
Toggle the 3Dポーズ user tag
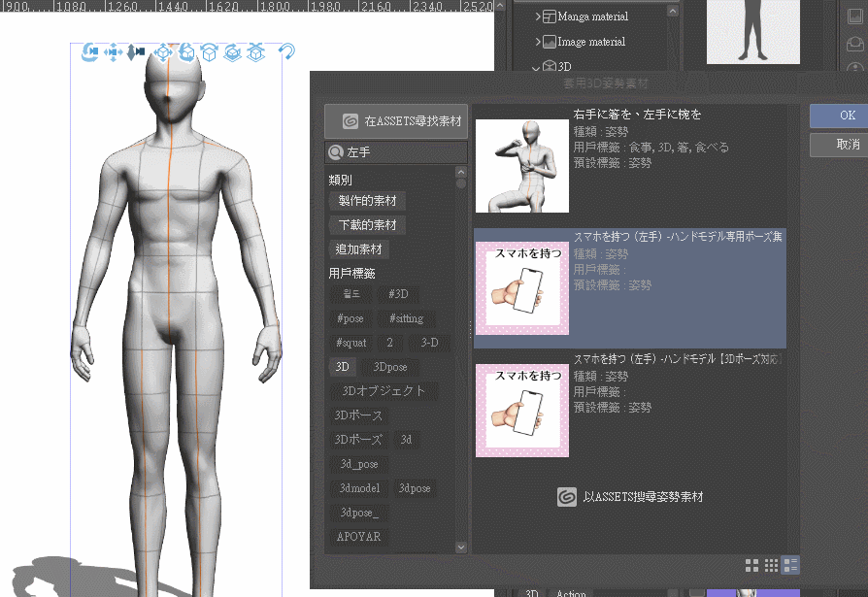[x=358, y=440]
